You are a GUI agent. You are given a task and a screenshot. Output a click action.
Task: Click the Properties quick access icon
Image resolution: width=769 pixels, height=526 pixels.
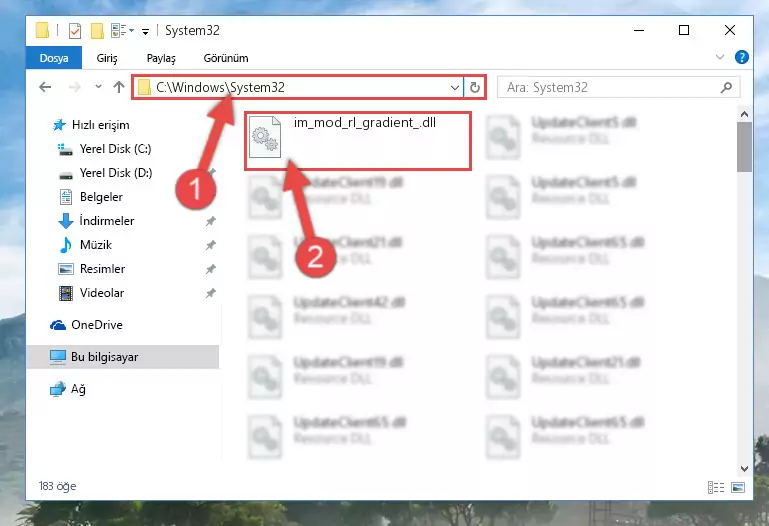[x=75, y=31]
